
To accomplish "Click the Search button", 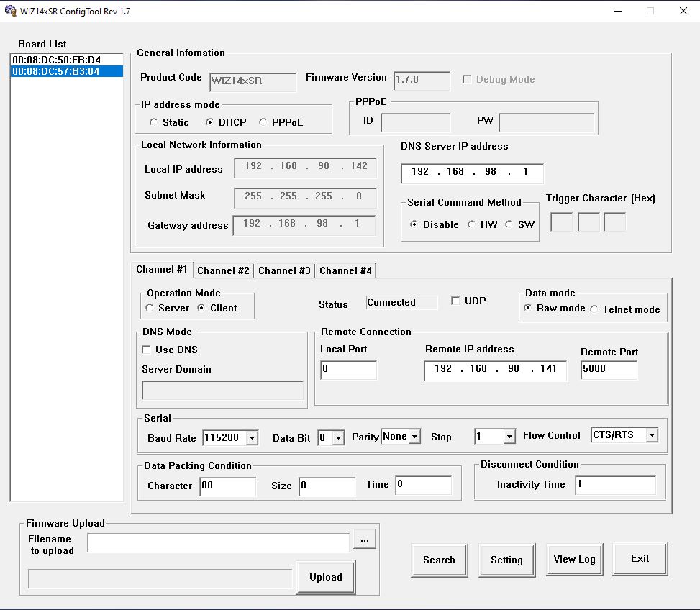I will 440,560.
